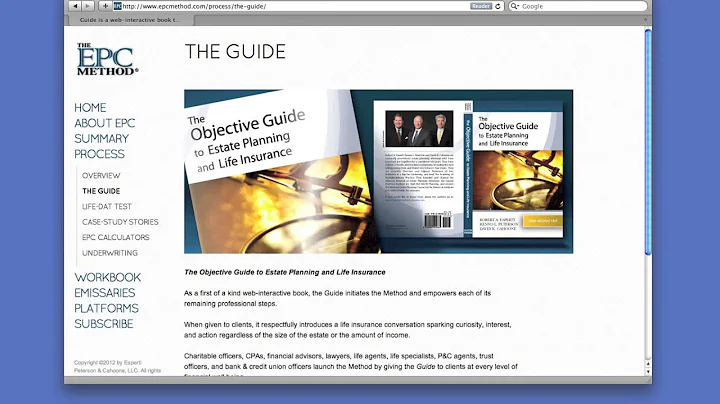Open the OVERVIEW subpage
Viewport: 720px width, 404px height.
pos(101,175)
